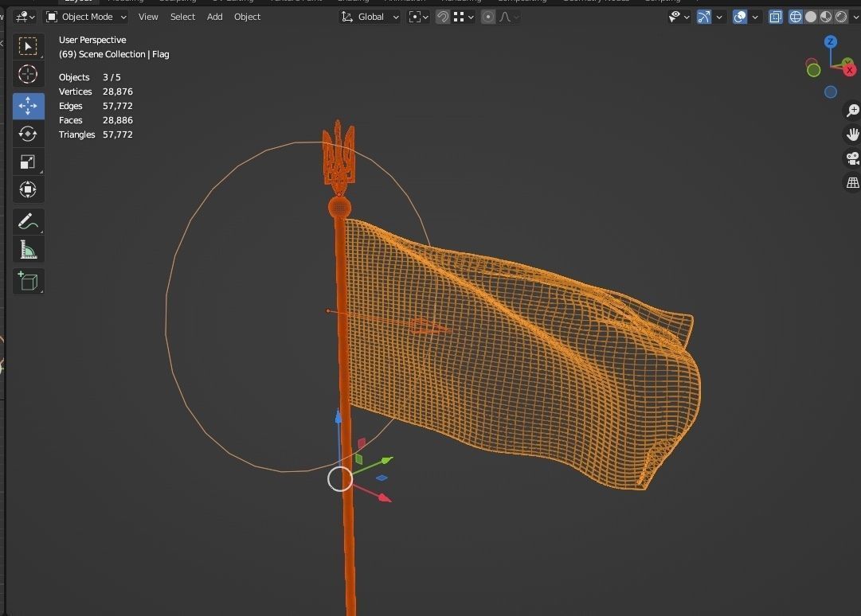Toggle X-Ray mode

[775, 17]
